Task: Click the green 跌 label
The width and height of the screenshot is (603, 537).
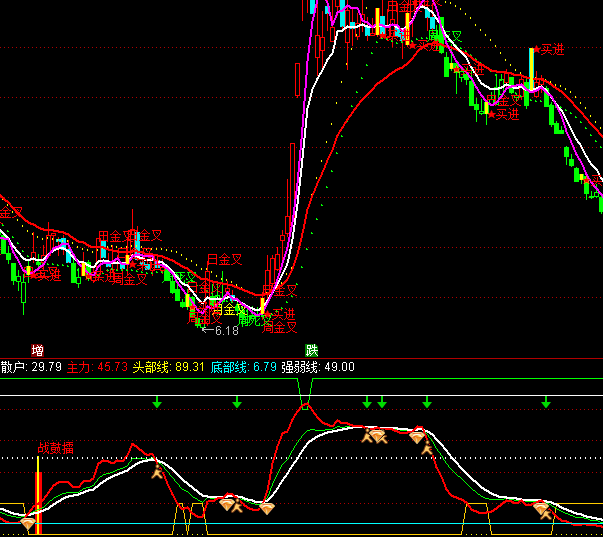Action: [312, 350]
